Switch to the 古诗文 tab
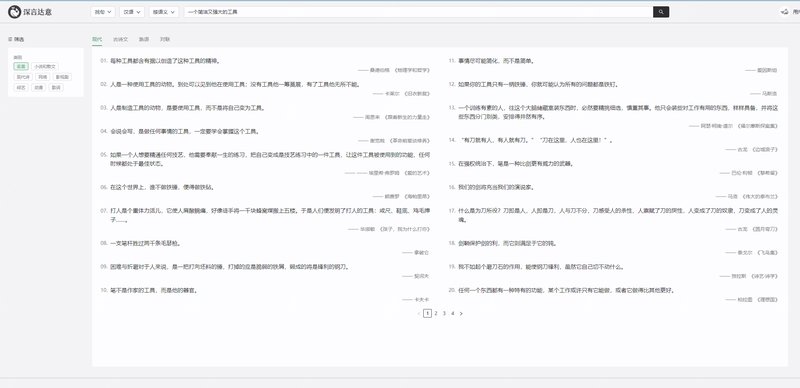This screenshot has width=800, height=388. coord(120,39)
